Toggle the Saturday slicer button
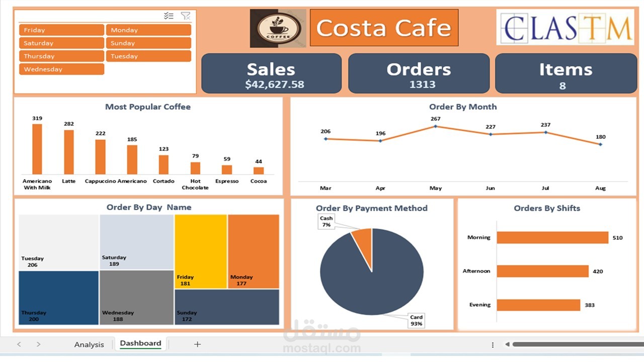 point(61,43)
